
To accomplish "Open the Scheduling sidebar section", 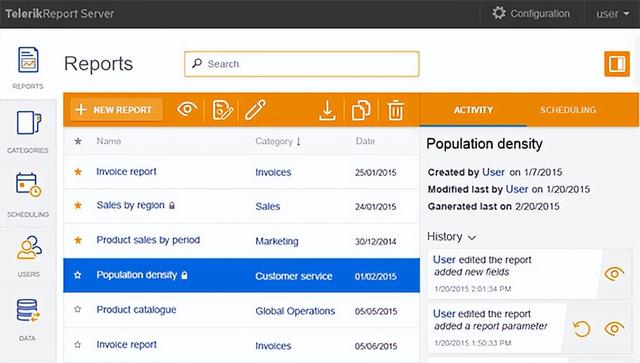I will pos(28,195).
